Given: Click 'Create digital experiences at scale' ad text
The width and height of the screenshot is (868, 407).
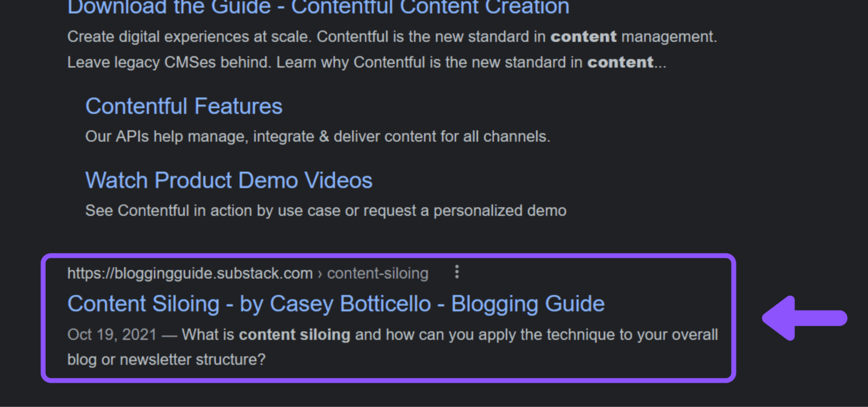Looking at the screenshot, I should point(392,50).
